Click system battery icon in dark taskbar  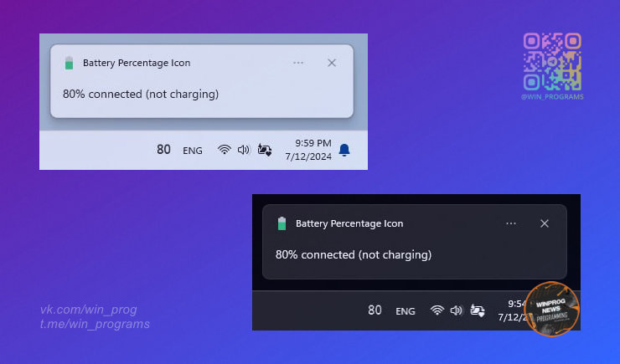[x=478, y=310]
